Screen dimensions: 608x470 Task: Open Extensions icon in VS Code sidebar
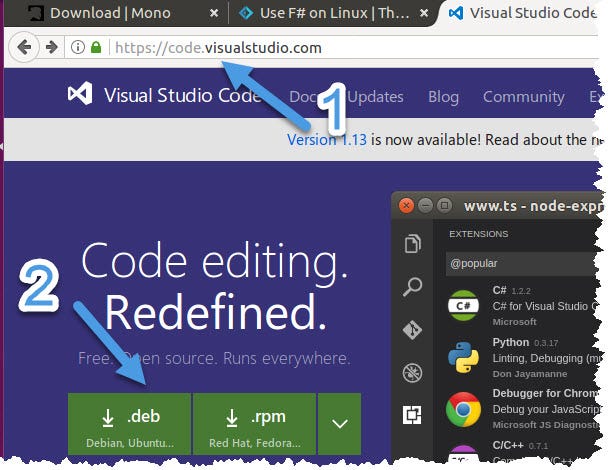pos(412,415)
